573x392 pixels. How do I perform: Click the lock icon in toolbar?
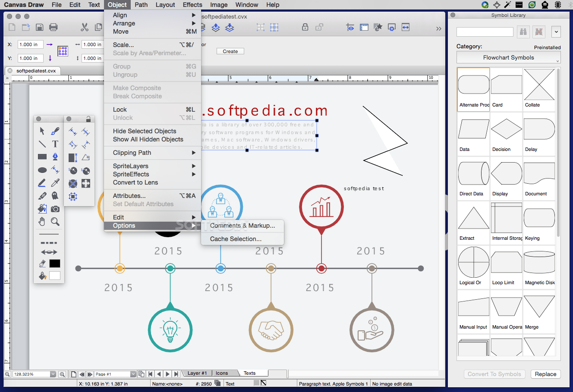tap(305, 27)
